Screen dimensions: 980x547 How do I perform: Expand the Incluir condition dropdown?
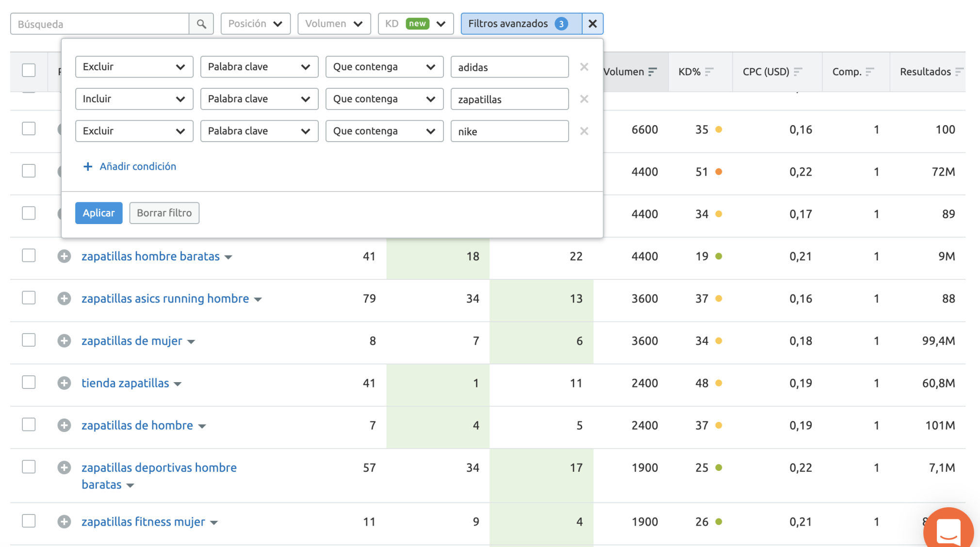[x=134, y=99]
